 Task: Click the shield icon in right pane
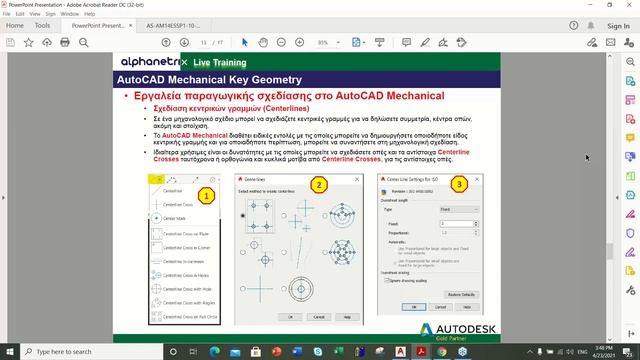pos(630,233)
